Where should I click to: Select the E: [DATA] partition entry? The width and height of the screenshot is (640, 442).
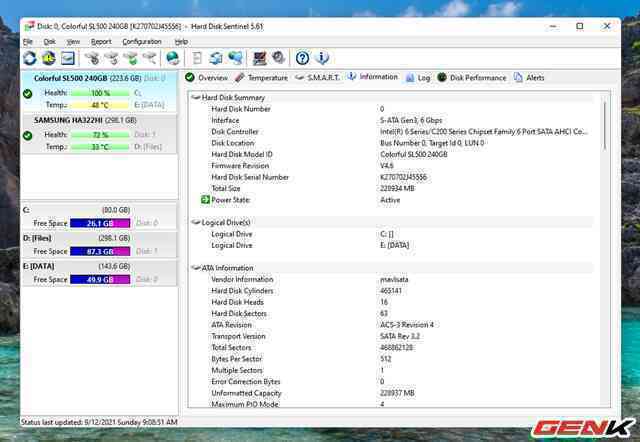pos(100,273)
